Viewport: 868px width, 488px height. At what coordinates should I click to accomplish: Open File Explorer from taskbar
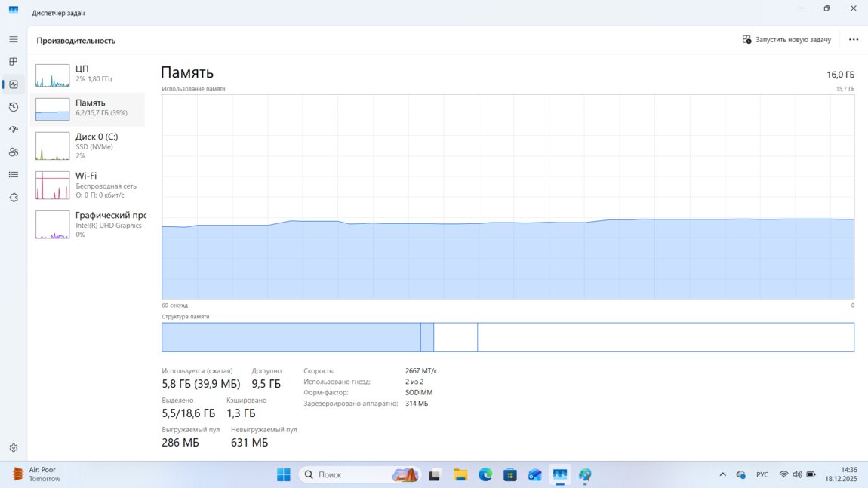click(x=460, y=474)
